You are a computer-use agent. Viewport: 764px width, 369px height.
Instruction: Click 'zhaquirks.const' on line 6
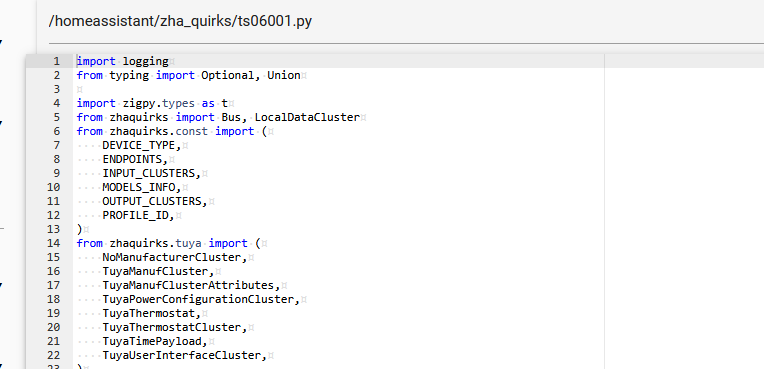[x=159, y=132]
